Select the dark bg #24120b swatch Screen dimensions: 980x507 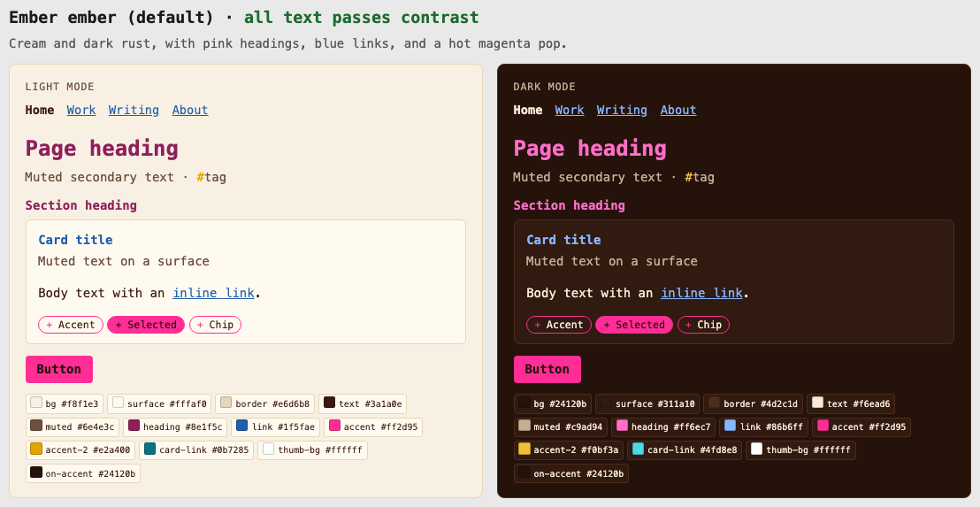553,403
